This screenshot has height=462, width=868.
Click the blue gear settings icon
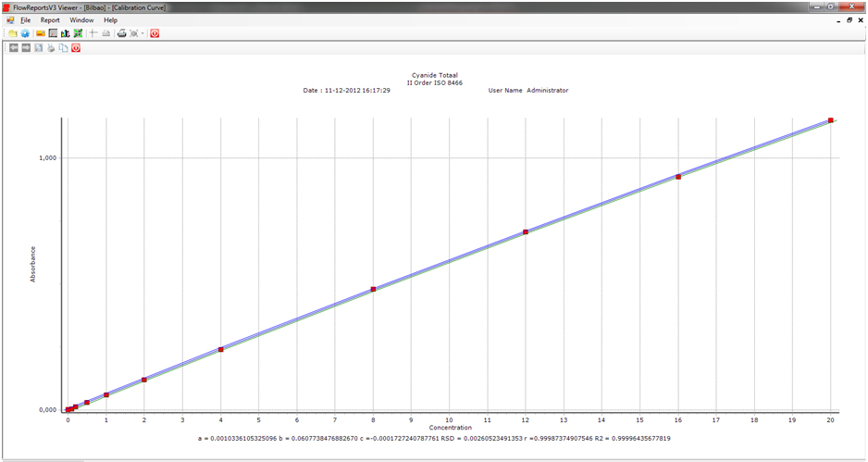pos(25,33)
